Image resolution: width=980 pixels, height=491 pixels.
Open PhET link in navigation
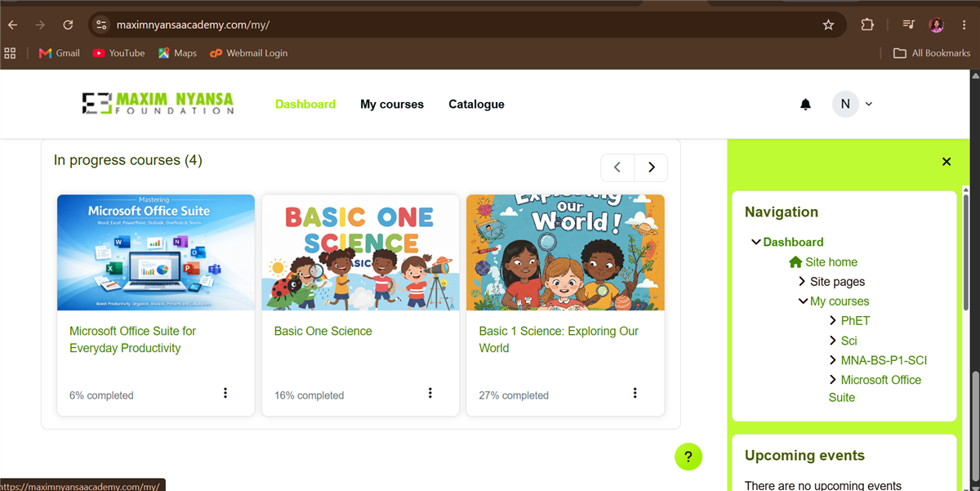click(855, 321)
